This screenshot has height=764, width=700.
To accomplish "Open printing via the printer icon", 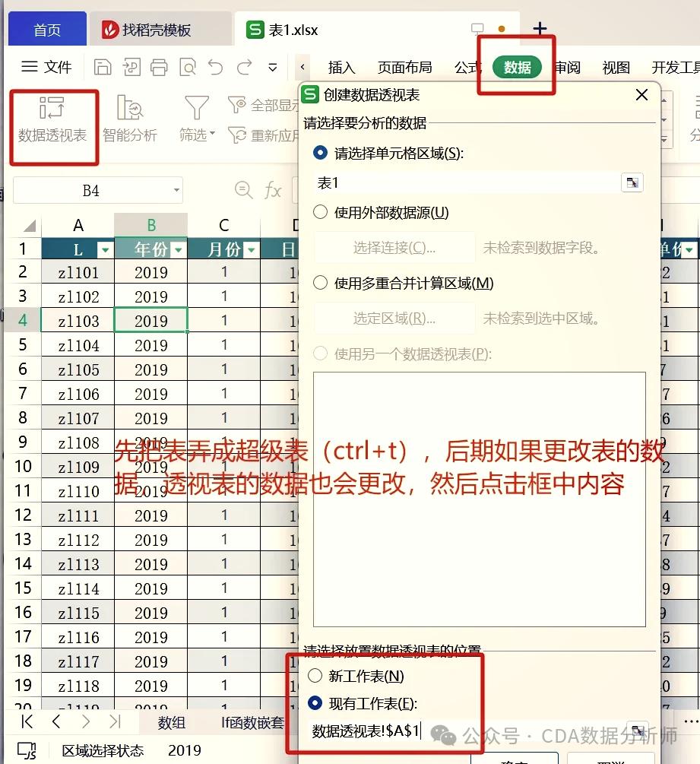I will [x=158, y=67].
